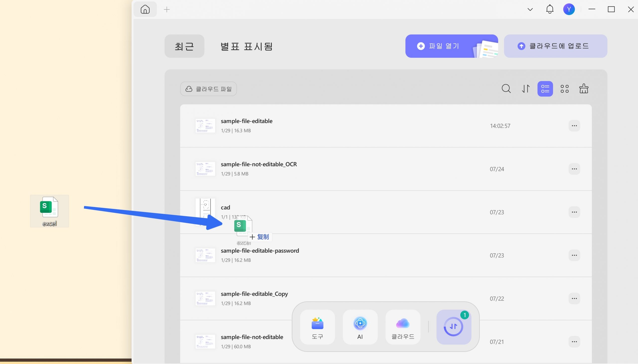Open more options for sample-file-not-editable_OCR
This screenshot has width=638, height=364.
(x=574, y=169)
